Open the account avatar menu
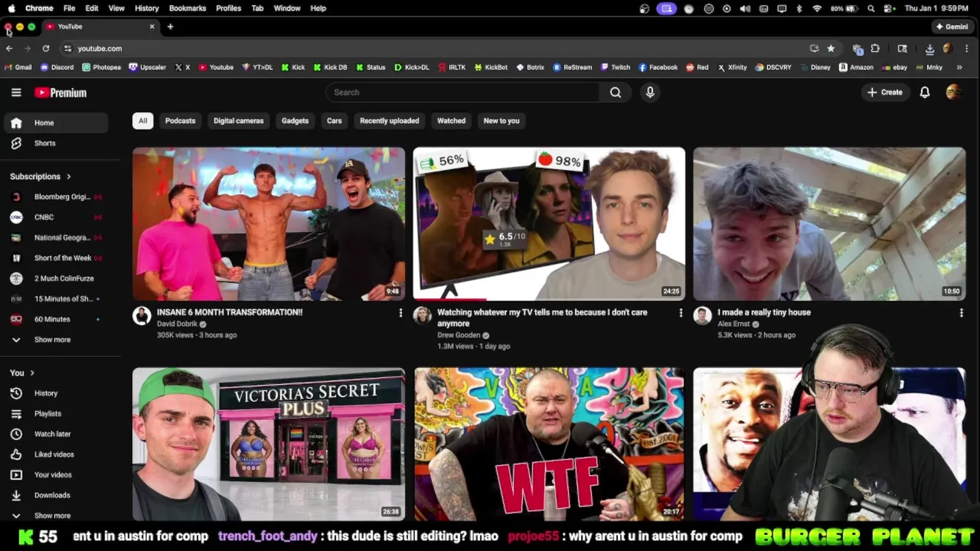 click(x=953, y=93)
